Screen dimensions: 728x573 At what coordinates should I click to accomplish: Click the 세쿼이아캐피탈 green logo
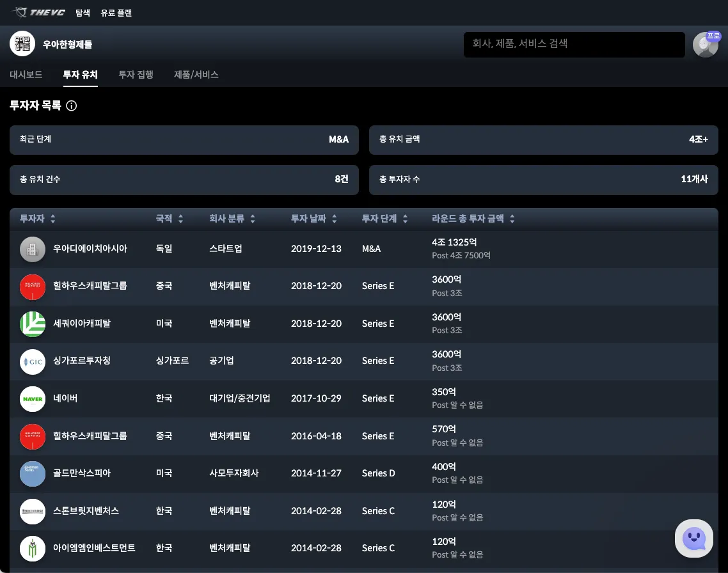(x=33, y=324)
